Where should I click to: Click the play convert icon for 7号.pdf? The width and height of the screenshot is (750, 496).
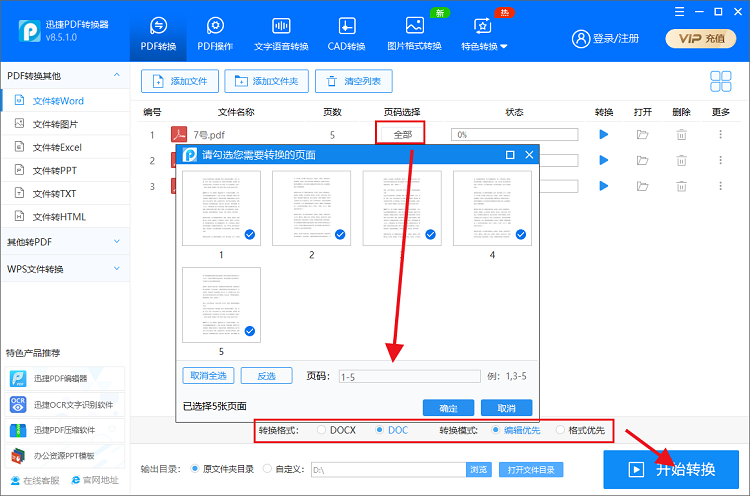point(603,134)
